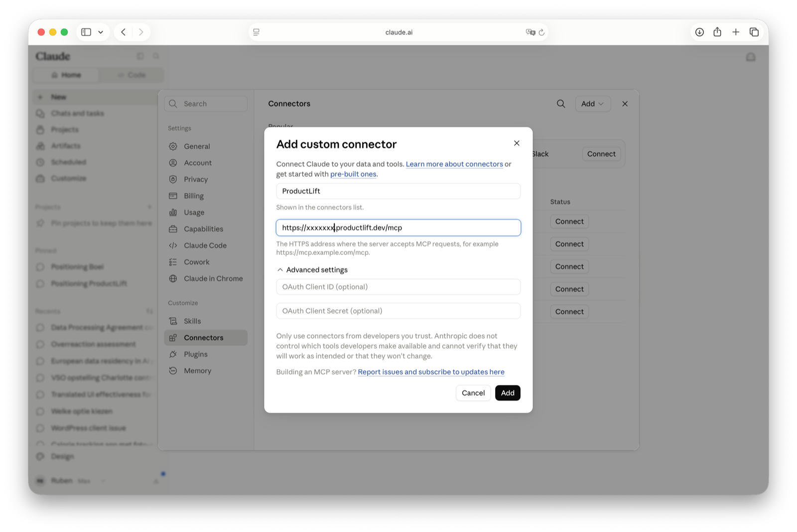
Task: Open Skills settings
Action: 206,321
